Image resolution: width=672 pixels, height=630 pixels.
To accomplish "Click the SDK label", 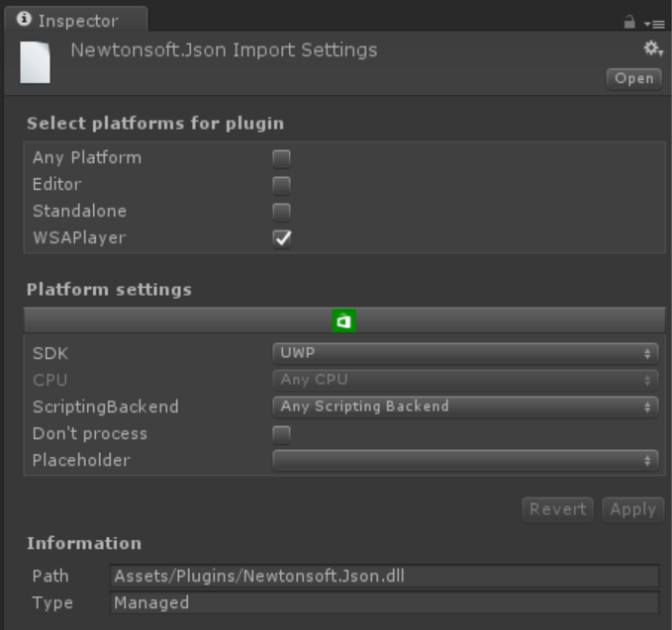I will click(x=50, y=354).
